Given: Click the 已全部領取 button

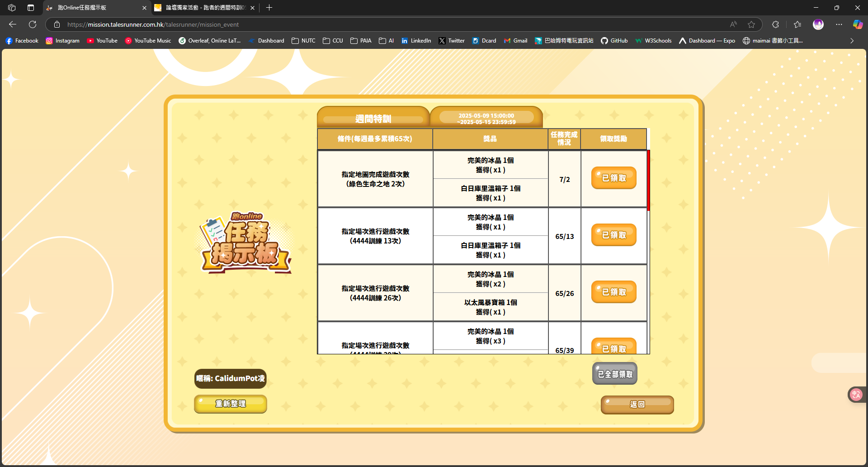Looking at the screenshot, I should 615,374.
